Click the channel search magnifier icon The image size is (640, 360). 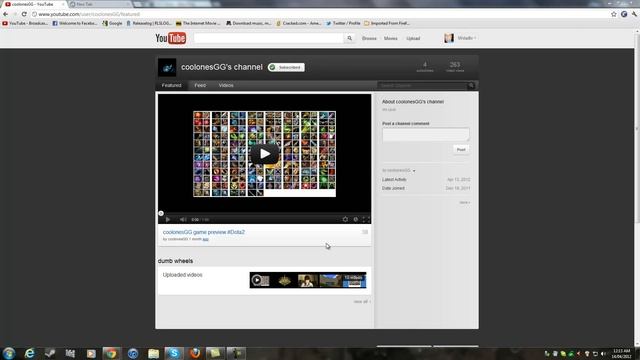click(471, 85)
